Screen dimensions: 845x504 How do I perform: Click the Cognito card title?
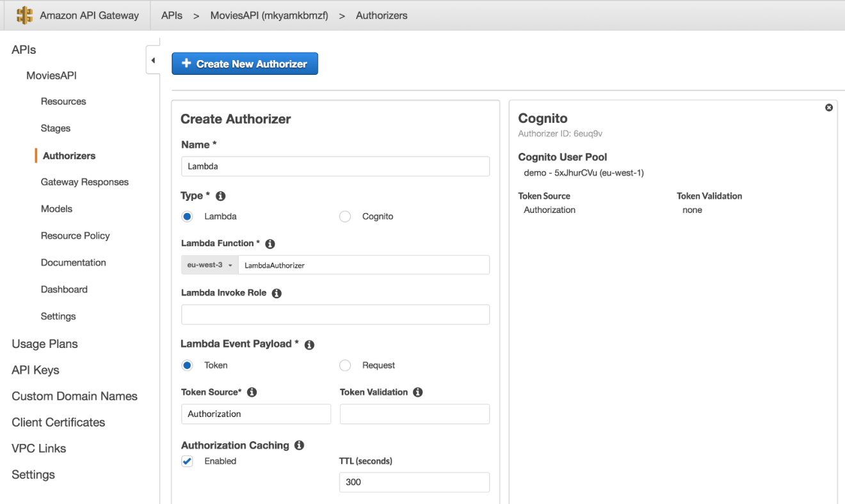coord(543,118)
